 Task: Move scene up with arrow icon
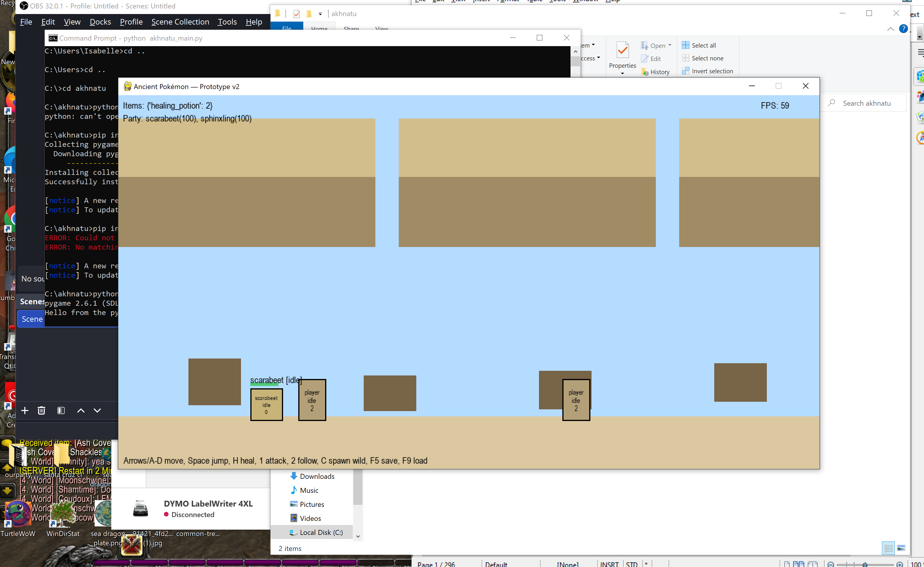tap(81, 411)
